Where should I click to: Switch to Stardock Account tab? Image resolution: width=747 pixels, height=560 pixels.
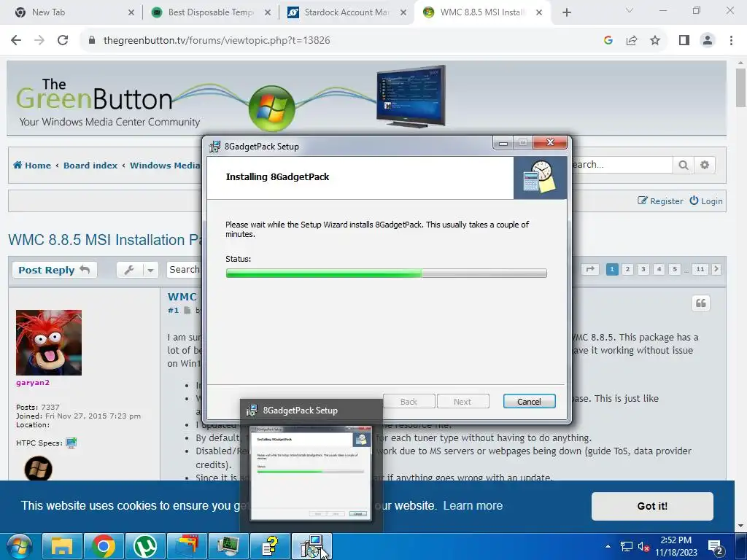click(x=347, y=12)
